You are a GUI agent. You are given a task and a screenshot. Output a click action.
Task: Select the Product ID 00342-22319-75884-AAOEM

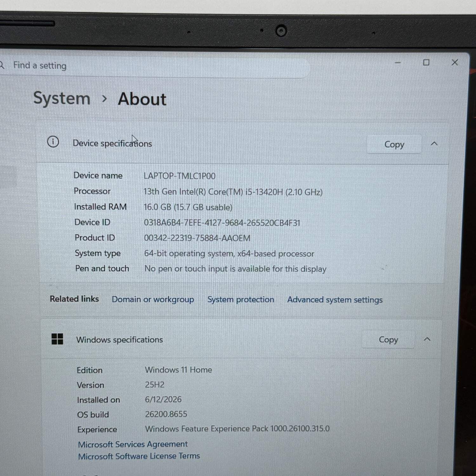click(x=197, y=238)
